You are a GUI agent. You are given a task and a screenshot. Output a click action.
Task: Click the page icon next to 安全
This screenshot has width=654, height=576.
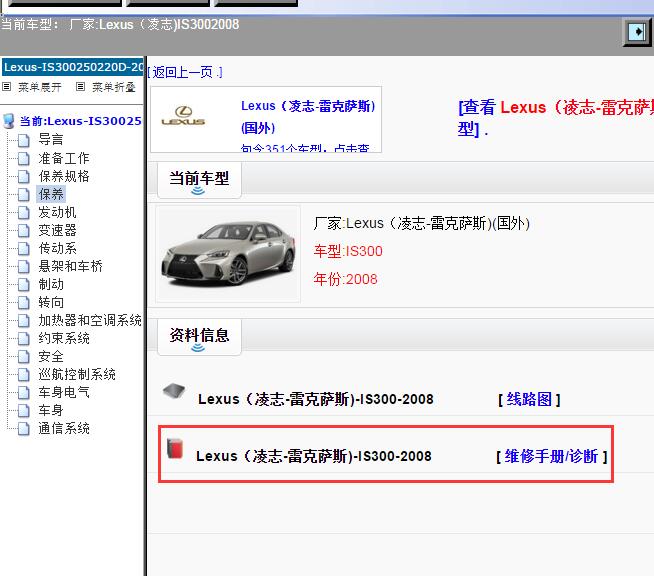click(x=24, y=357)
